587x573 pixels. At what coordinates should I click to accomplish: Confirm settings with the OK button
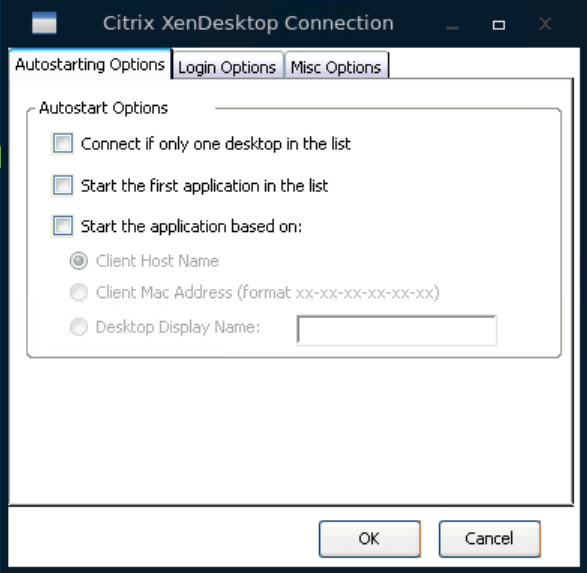pyautogui.click(x=369, y=539)
